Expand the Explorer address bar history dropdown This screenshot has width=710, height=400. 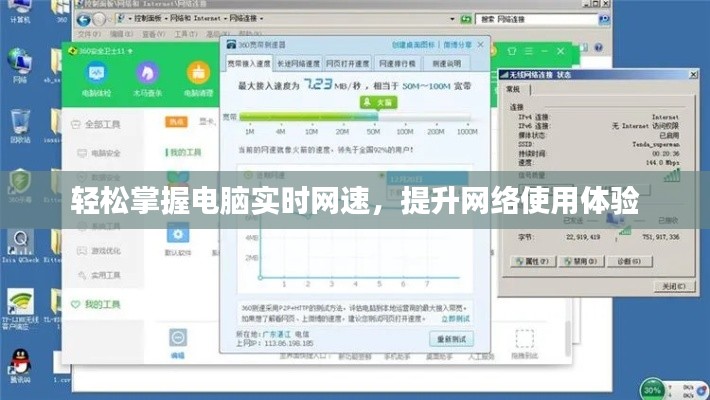click(452, 19)
